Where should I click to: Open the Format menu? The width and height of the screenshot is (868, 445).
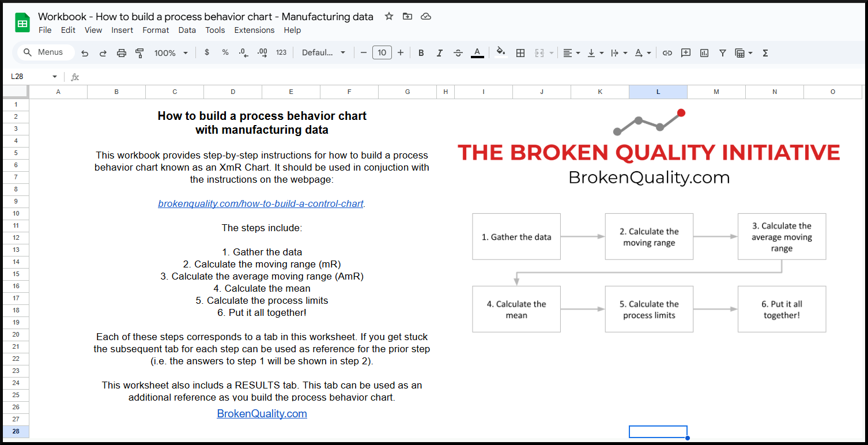click(156, 30)
